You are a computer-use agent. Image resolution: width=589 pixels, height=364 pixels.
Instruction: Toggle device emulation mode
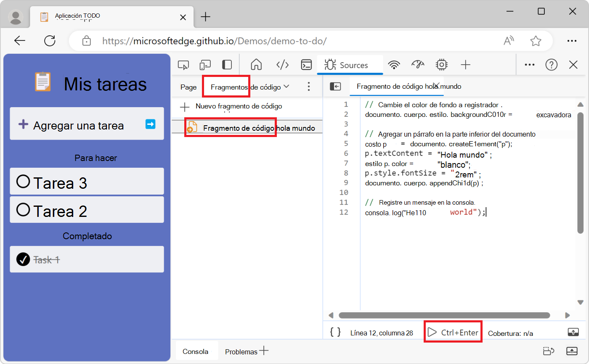tap(205, 64)
